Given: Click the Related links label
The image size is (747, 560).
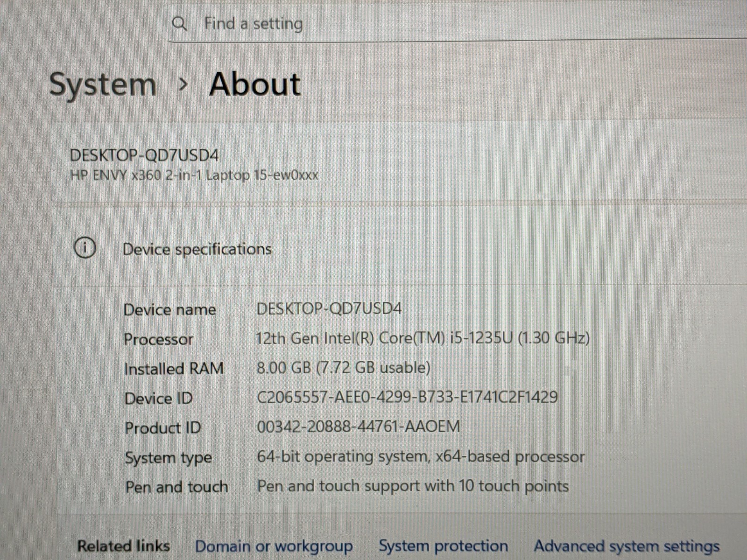Looking at the screenshot, I should coord(124,546).
